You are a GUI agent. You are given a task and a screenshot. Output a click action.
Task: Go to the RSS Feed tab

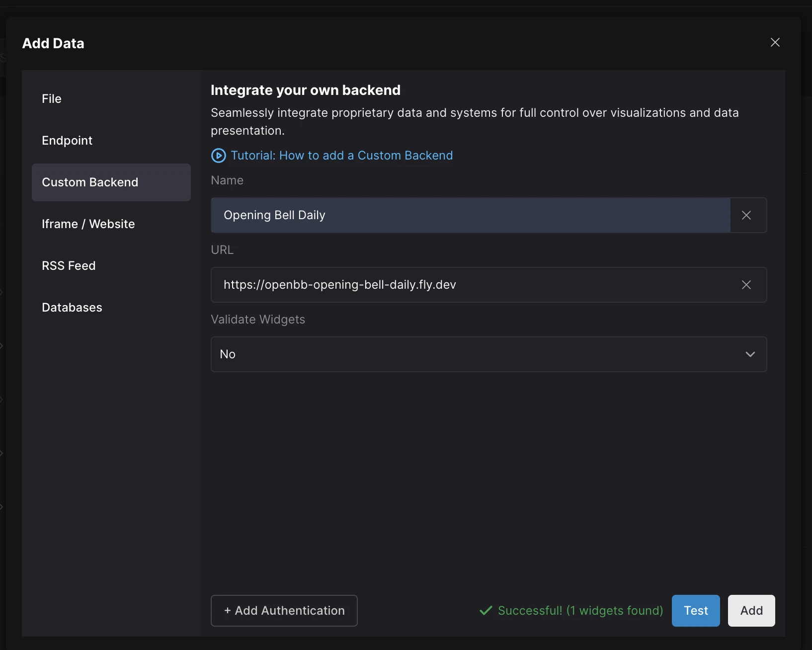(69, 266)
